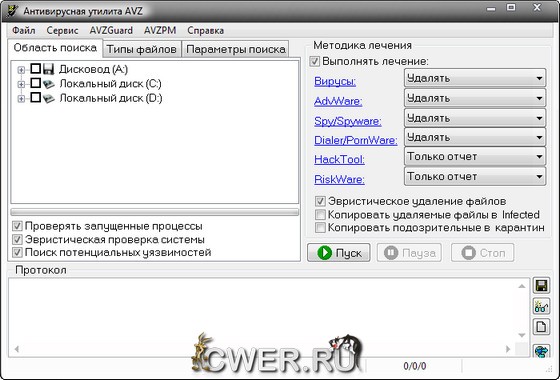Open the RiskWare link
The height and width of the screenshot is (380, 560).
[x=339, y=179]
